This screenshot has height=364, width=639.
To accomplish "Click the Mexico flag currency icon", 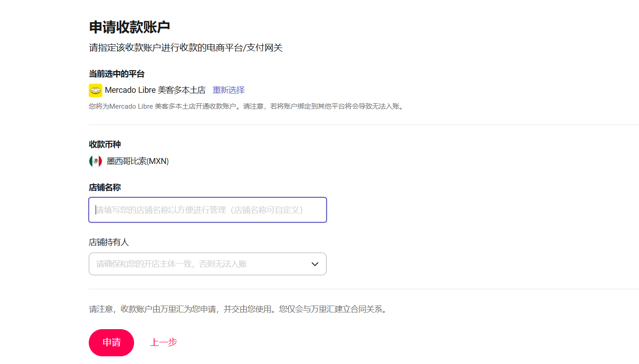I will click(96, 161).
